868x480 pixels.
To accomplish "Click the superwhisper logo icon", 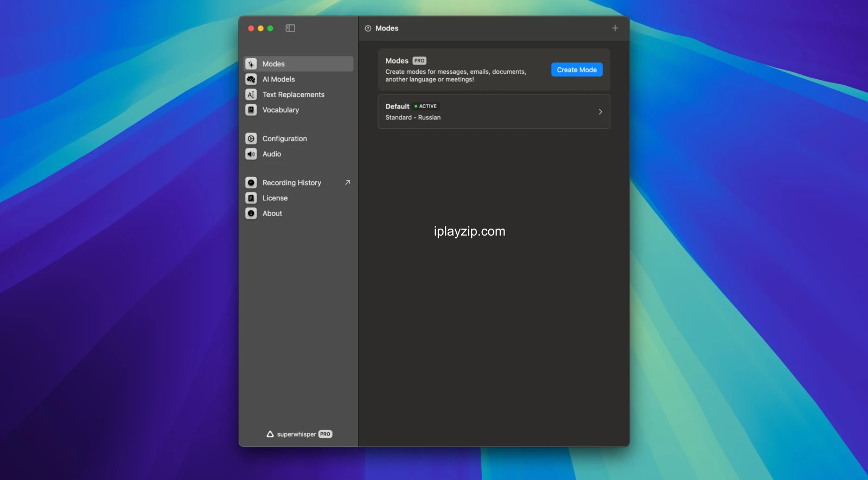I will (x=270, y=434).
